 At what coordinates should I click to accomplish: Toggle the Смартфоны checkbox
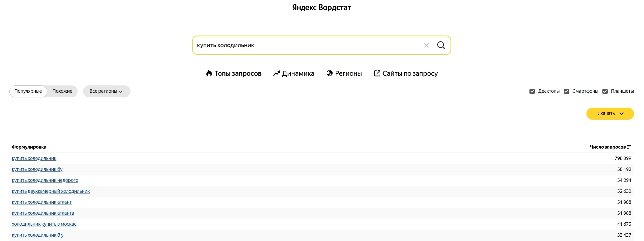coord(566,91)
